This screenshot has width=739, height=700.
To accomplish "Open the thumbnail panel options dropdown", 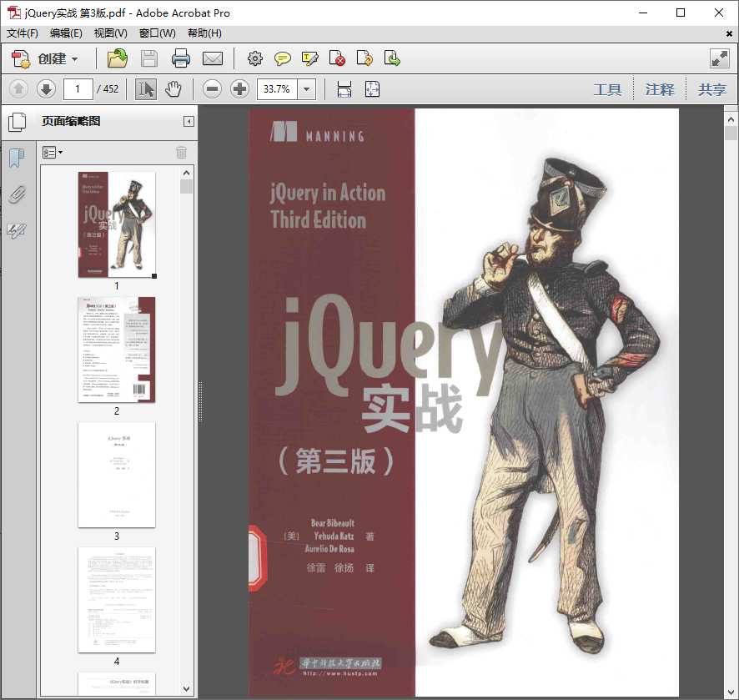I will [x=53, y=152].
